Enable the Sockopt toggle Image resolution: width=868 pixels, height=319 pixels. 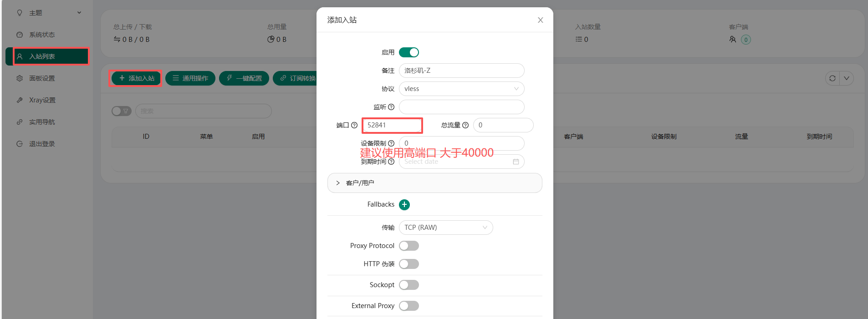(x=409, y=285)
